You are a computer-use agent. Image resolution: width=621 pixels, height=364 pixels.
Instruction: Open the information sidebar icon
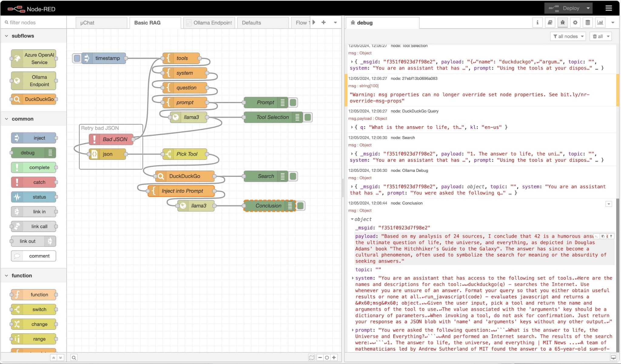tap(537, 22)
